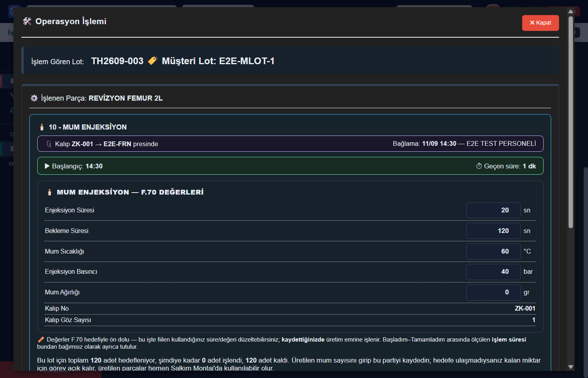This screenshot has height=378, width=588.
Task: Click the Bekleme Süresi label
Action: coord(67,231)
